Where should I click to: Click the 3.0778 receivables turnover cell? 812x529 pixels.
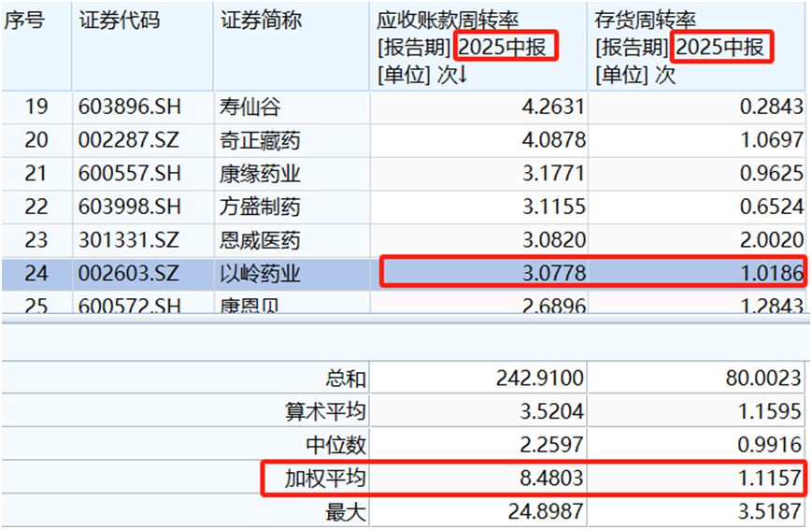pyautogui.click(x=479, y=273)
